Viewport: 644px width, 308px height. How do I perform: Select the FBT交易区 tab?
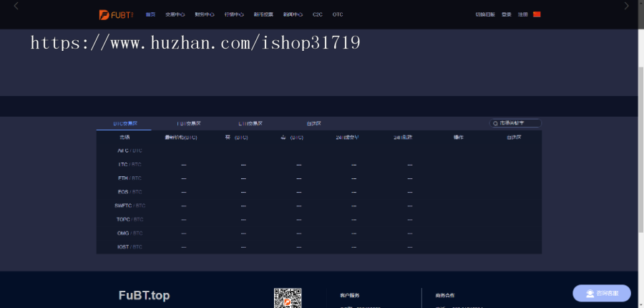coord(189,123)
